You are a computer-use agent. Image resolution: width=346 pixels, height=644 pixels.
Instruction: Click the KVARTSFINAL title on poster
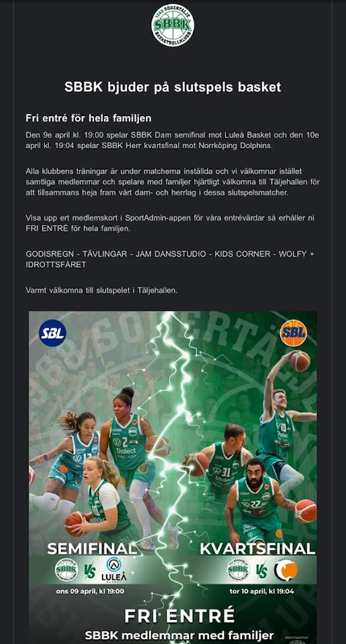258,548
